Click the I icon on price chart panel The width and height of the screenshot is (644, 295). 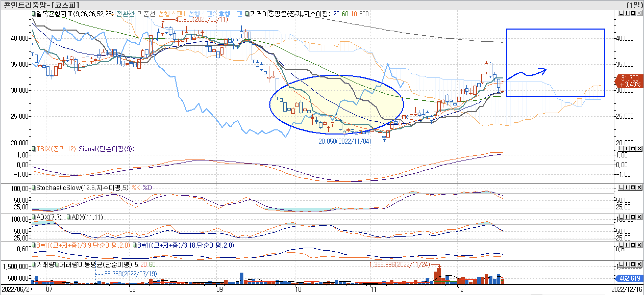pos(627,14)
